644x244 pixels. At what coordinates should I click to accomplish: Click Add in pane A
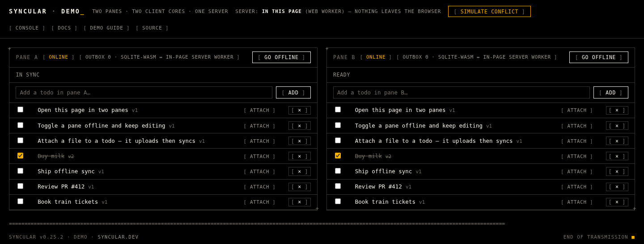[x=293, y=93]
